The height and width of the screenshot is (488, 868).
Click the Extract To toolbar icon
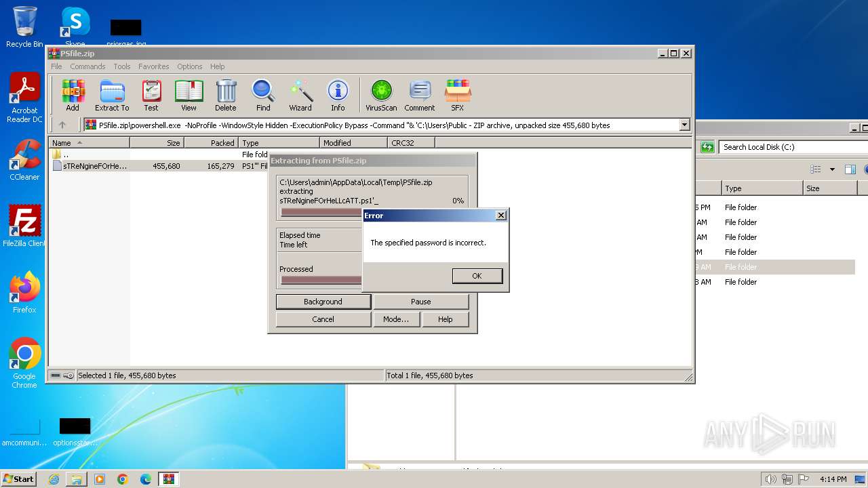pyautogui.click(x=112, y=96)
